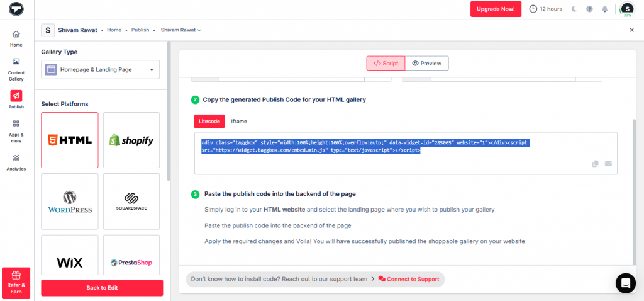Select the Shopify platform card

click(131, 140)
